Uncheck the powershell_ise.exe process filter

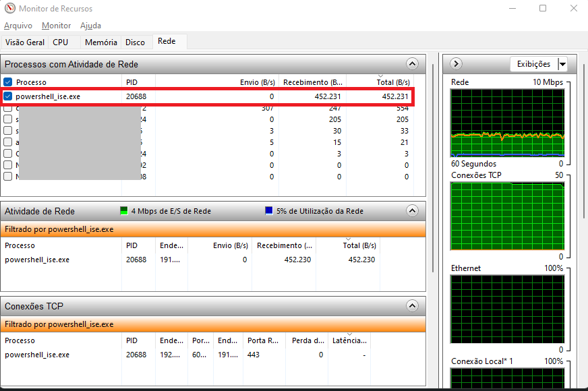7,96
